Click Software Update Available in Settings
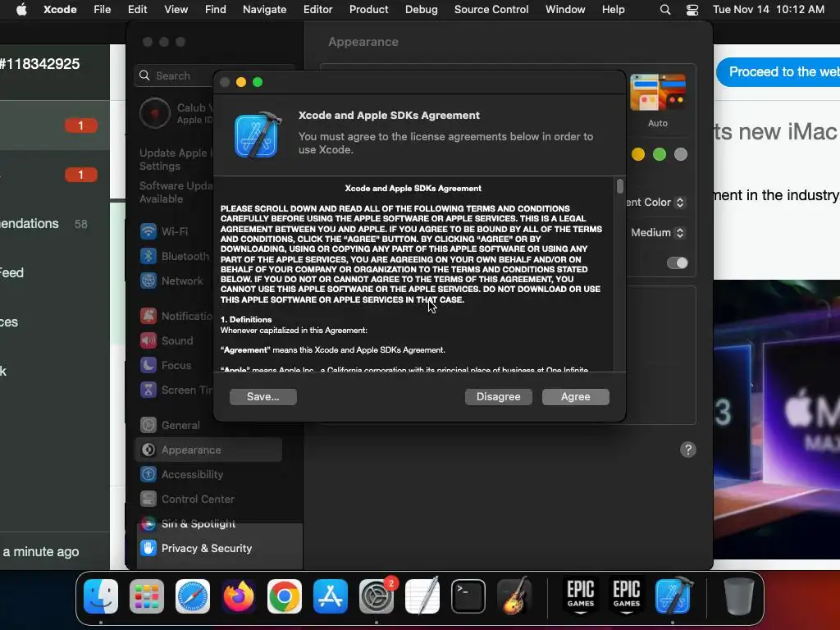 [176, 192]
